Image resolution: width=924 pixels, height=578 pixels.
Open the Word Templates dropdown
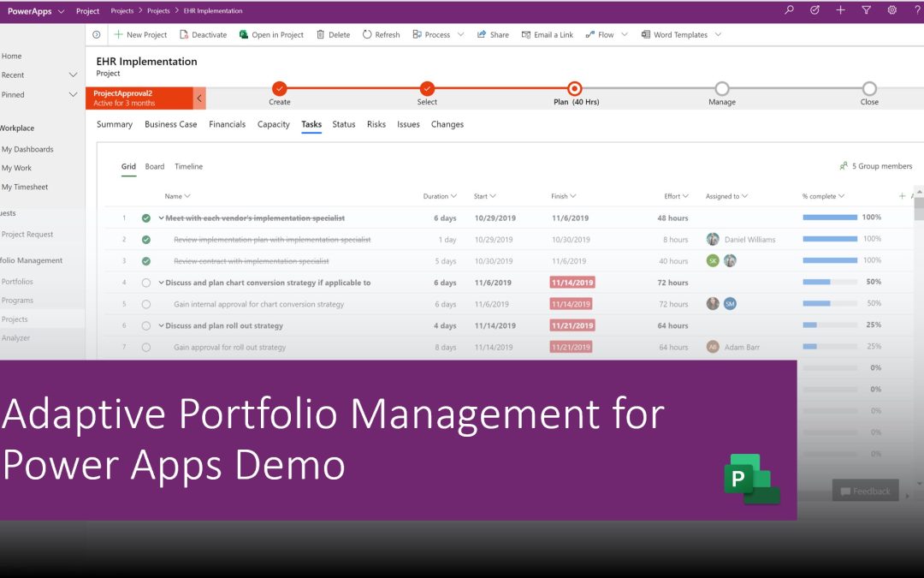(x=718, y=35)
